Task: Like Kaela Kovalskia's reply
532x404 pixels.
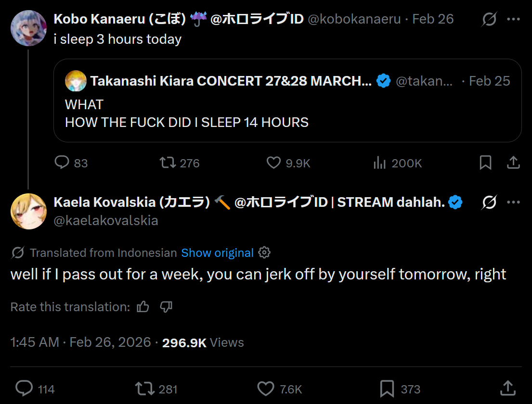Action: click(265, 389)
